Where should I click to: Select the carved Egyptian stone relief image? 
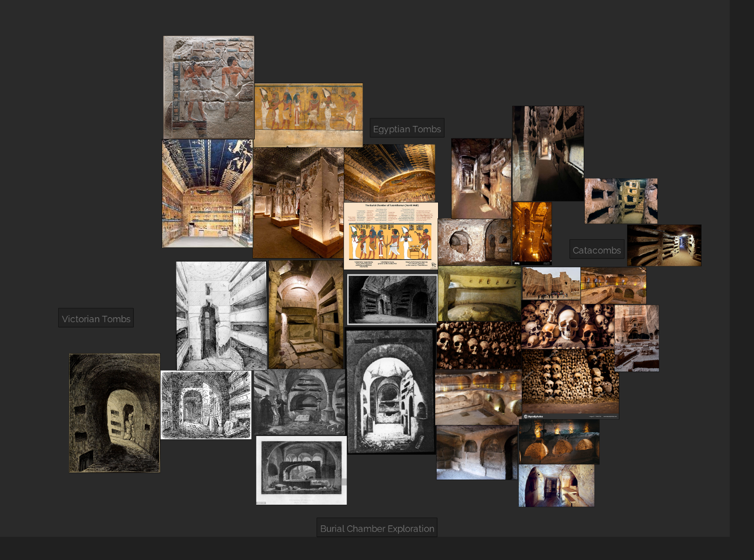(x=209, y=87)
